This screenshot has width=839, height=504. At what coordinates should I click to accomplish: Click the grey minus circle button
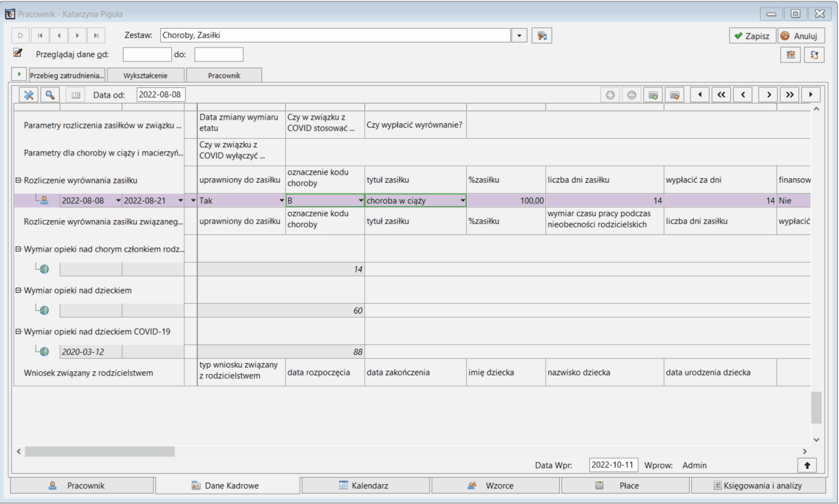pyautogui.click(x=632, y=95)
